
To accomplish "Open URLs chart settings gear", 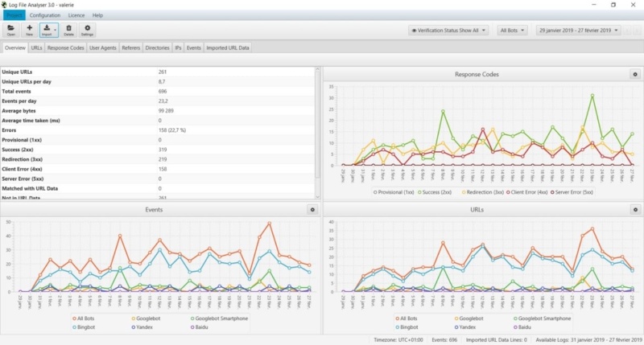I will (634, 209).
